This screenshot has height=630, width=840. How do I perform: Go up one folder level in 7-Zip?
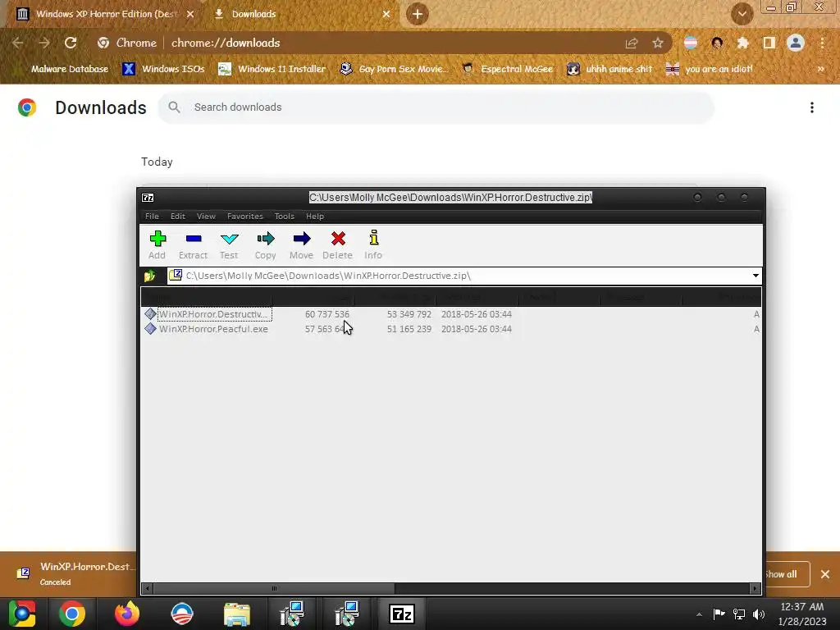149,276
